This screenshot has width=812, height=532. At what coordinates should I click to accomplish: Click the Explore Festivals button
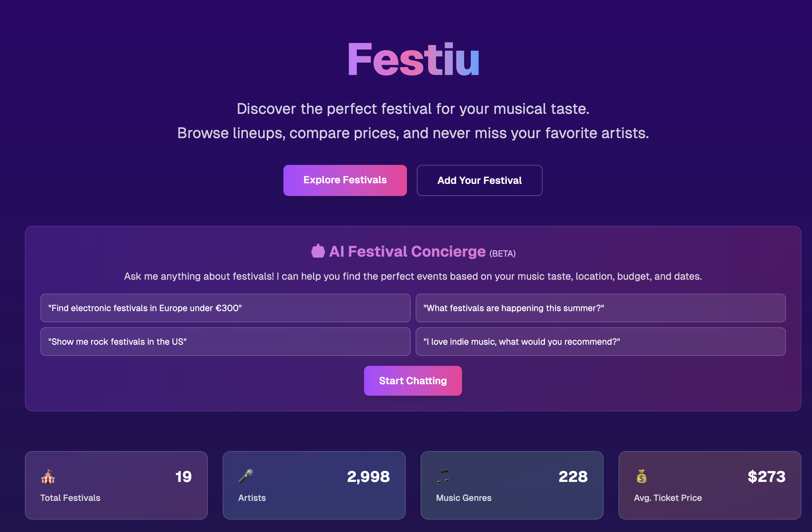click(345, 180)
